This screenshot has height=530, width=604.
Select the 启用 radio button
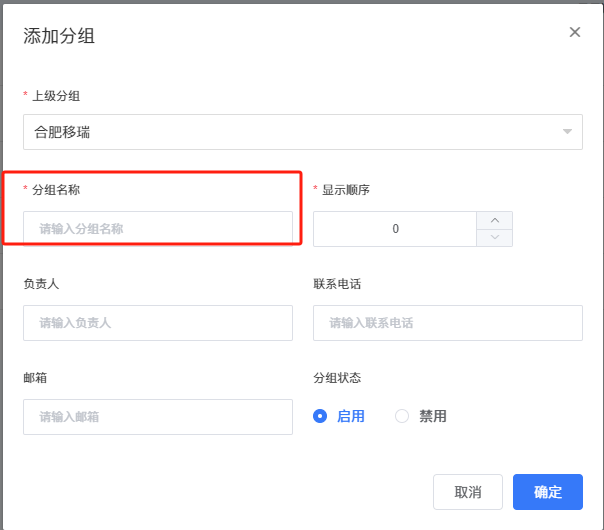pyautogui.click(x=320, y=416)
